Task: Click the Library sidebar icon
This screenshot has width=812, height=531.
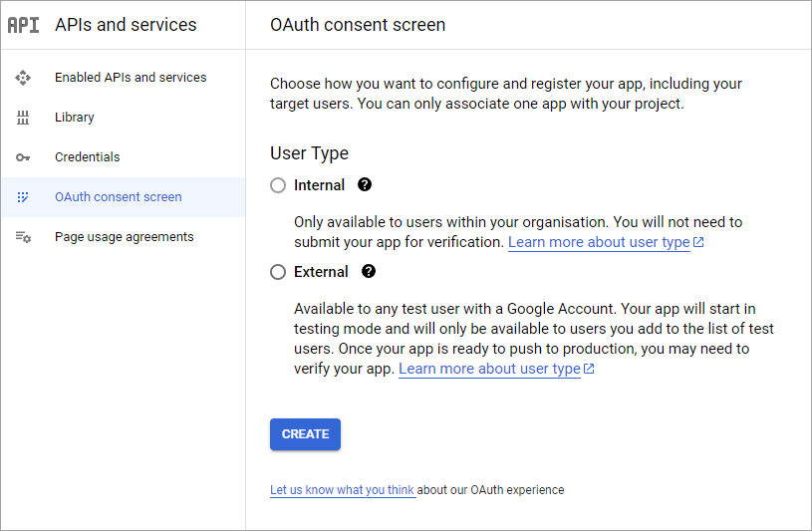Action: tap(23, 118)
